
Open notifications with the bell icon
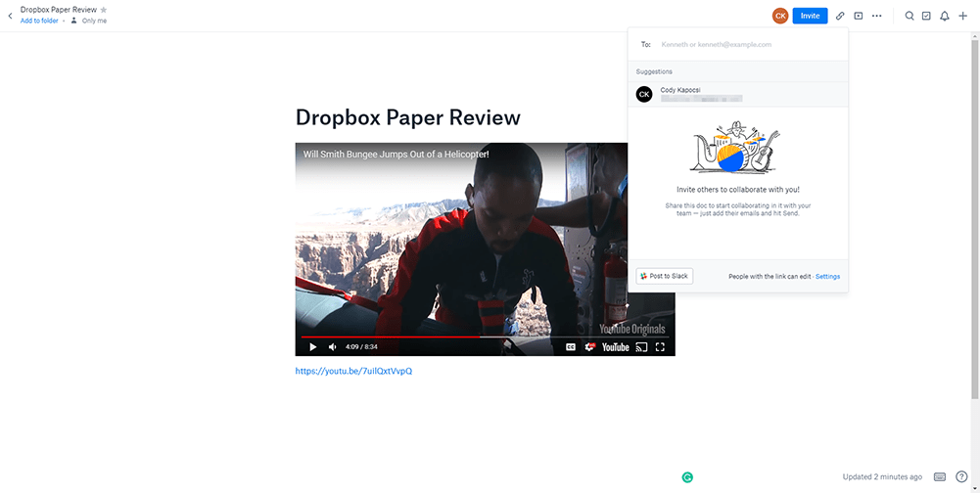tap(945, 16)
